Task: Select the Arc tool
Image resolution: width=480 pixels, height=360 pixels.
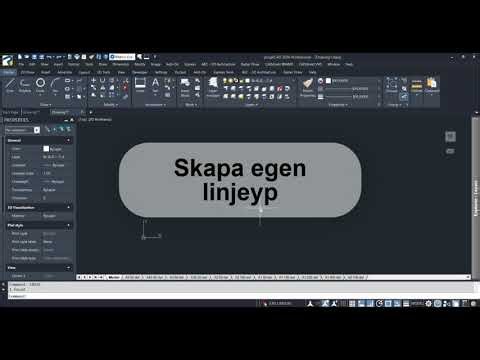Action: click(x=55, y=85)
